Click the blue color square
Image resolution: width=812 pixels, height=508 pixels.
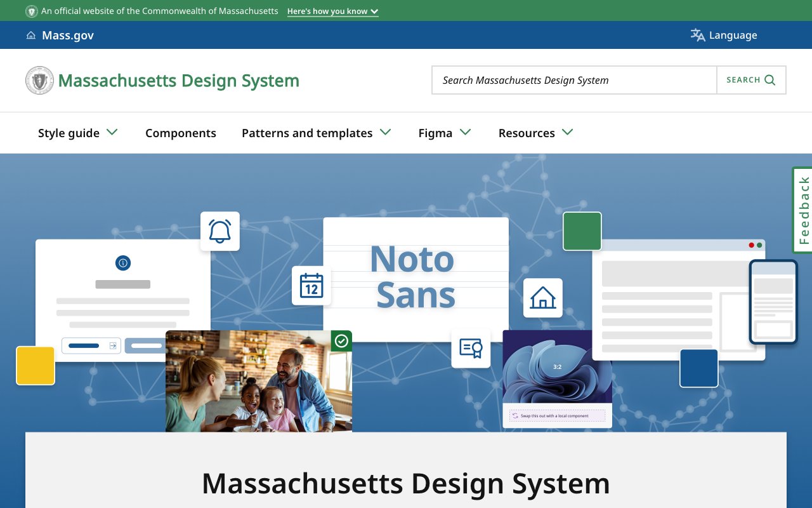pos(699,368)
